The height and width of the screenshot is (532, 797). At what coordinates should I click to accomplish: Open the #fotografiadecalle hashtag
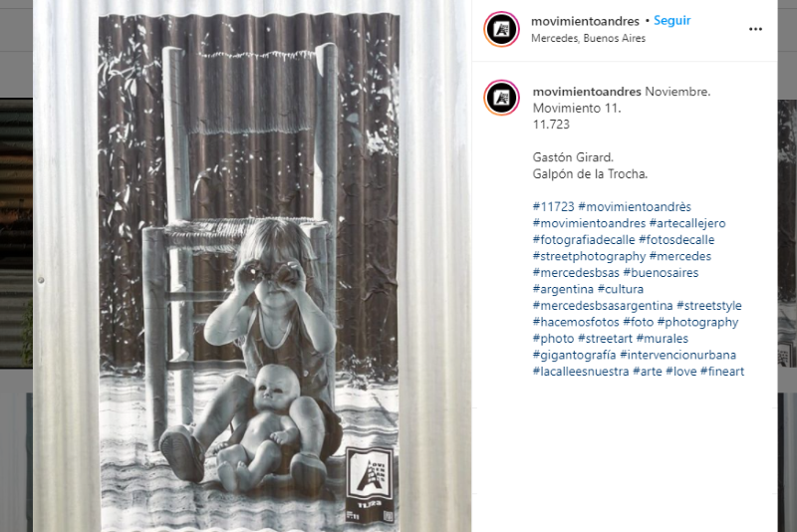tap(584, 240)
